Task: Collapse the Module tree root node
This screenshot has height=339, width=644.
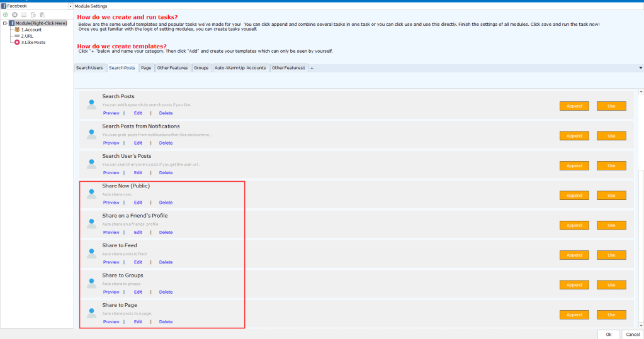Action: (x=4, y=23)
